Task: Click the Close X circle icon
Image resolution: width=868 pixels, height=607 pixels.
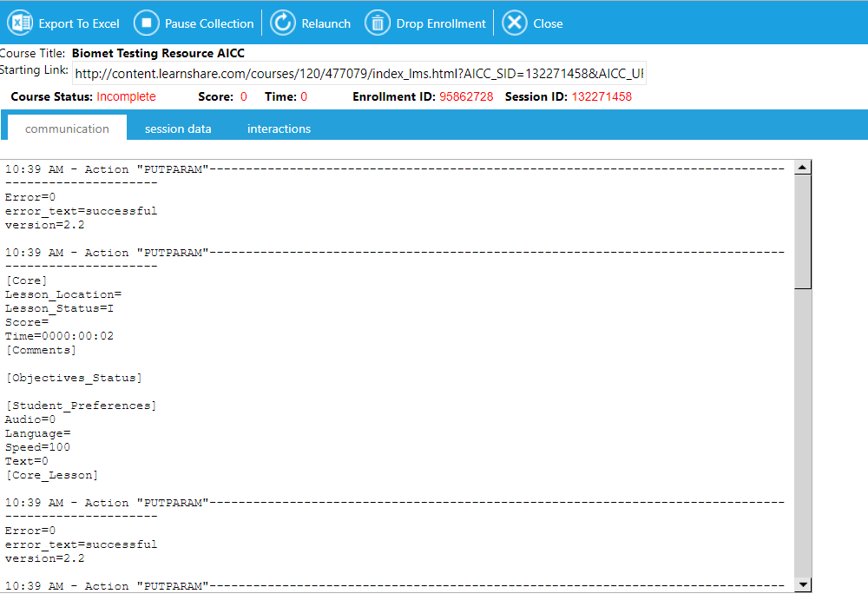Action: pyautogui.click(x=515, y=23)
